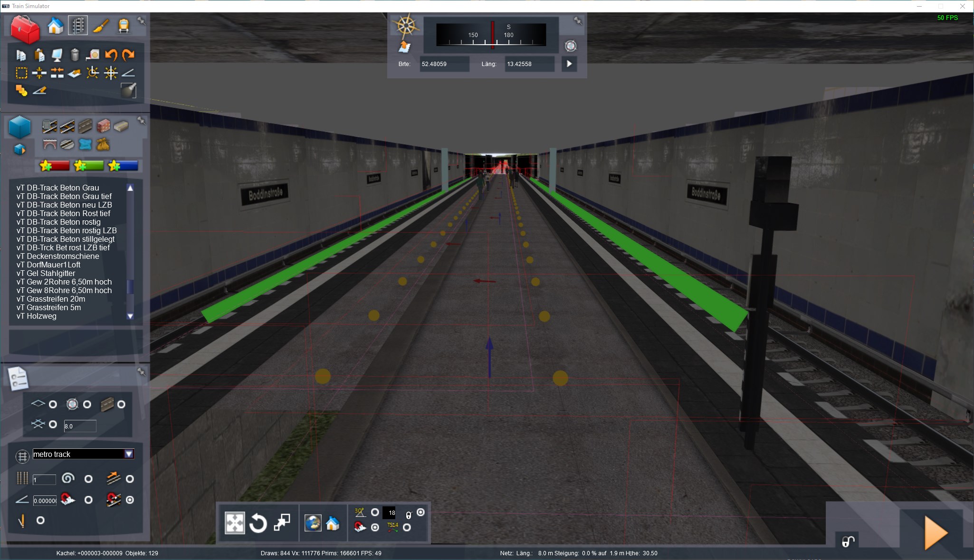This screenshot has width=974, height=560.
Task: Click the trash can delete icon
Action: pyautogui.click(x=75, y=55)
